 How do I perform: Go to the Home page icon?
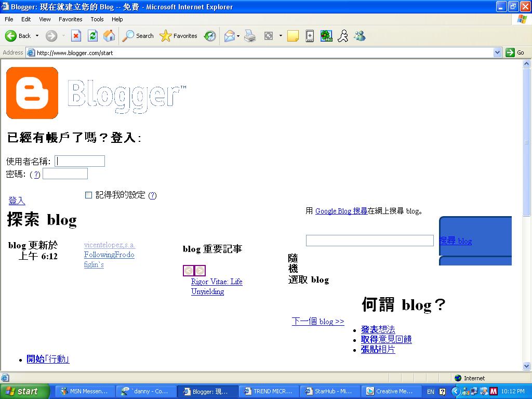click(x=109, y=36)
